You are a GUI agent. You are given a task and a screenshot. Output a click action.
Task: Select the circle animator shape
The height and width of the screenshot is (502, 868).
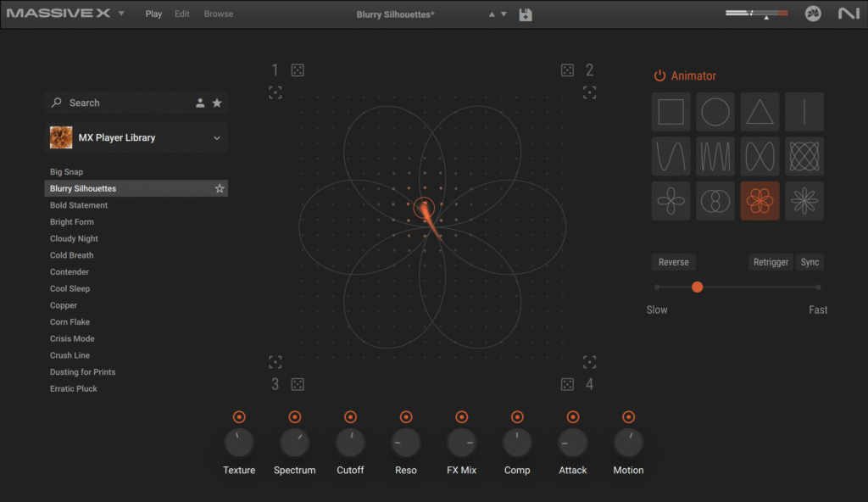click(x=715, y=112)
